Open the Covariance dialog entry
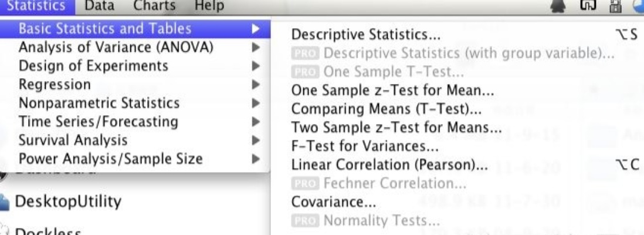 (x=334, y=203)
